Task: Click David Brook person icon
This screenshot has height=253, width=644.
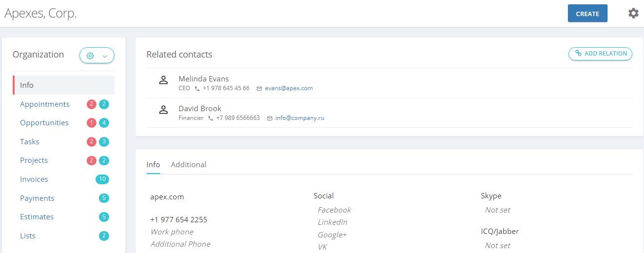Action: 164,110
